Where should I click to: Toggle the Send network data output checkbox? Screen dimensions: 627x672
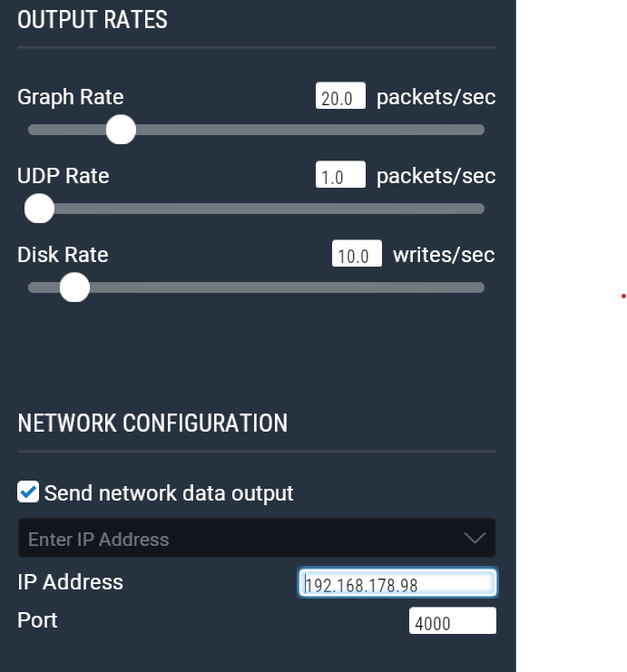(28, 492)
